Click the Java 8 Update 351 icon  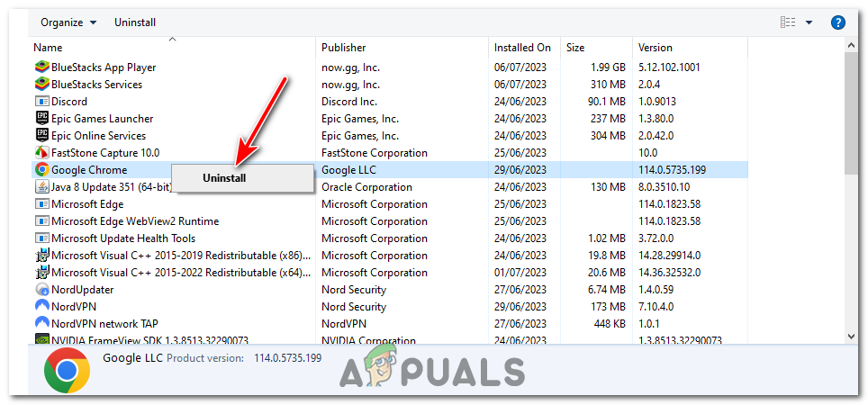(x=41, y=187)
